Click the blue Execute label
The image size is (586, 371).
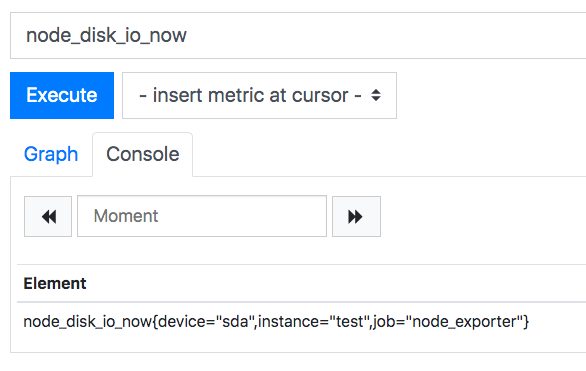pos(62,95)
